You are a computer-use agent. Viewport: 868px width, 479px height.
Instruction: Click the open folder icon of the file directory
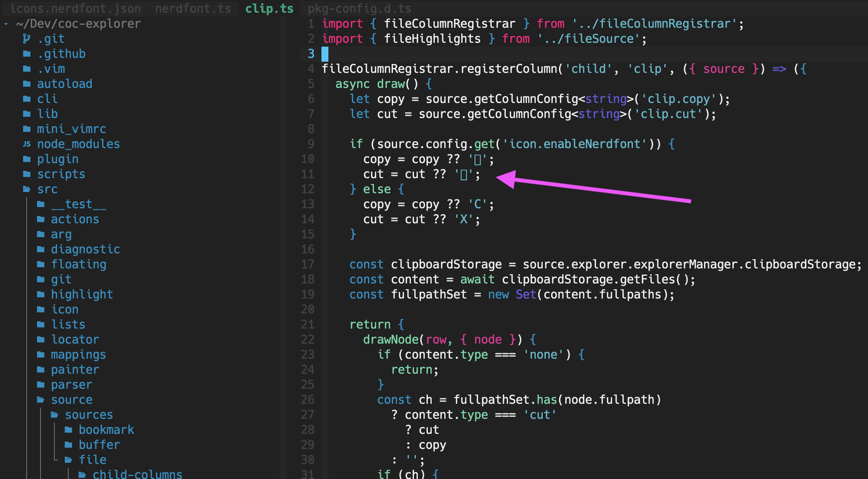tap(68, 459)
